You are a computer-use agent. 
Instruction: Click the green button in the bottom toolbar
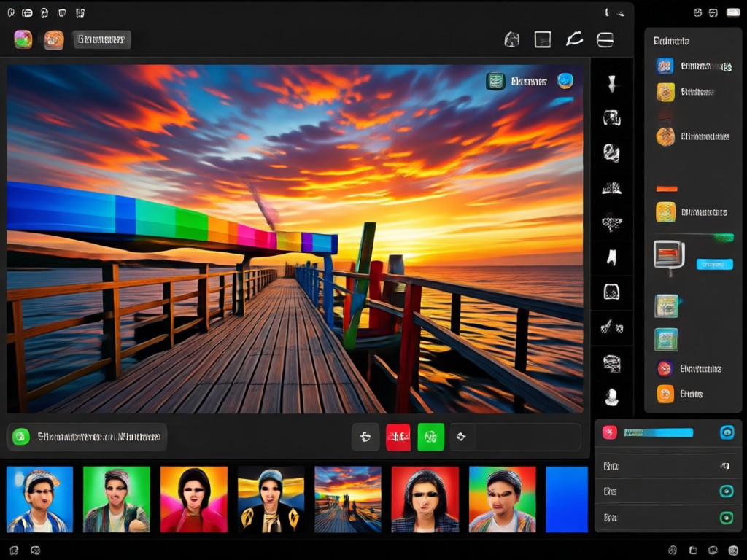(430, 437)
